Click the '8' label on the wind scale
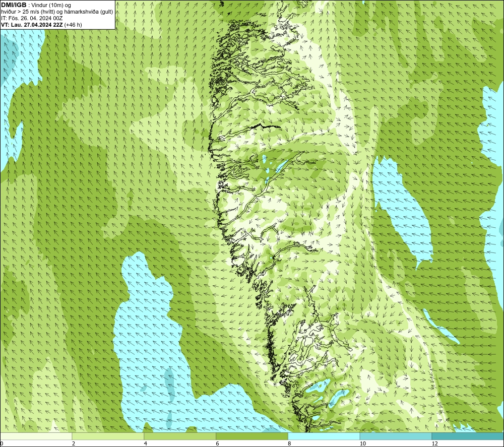The width and height of the screenshot is (504, 447). [290, 443]
